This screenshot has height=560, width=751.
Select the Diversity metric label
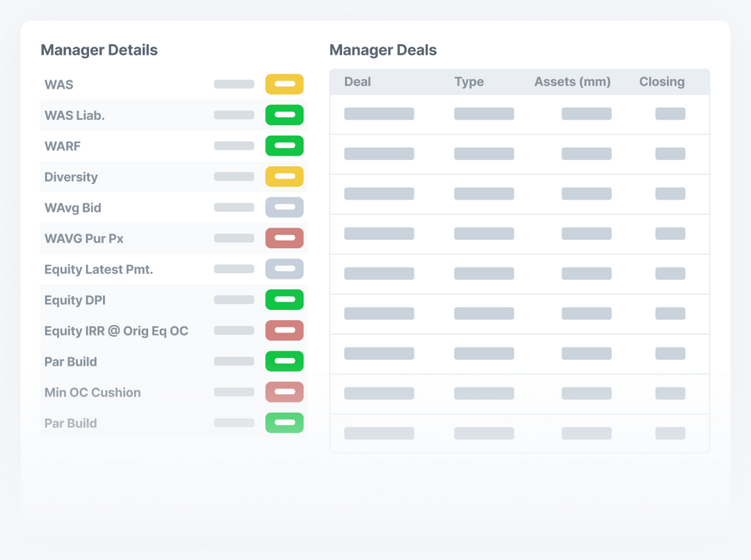point(71,176)
